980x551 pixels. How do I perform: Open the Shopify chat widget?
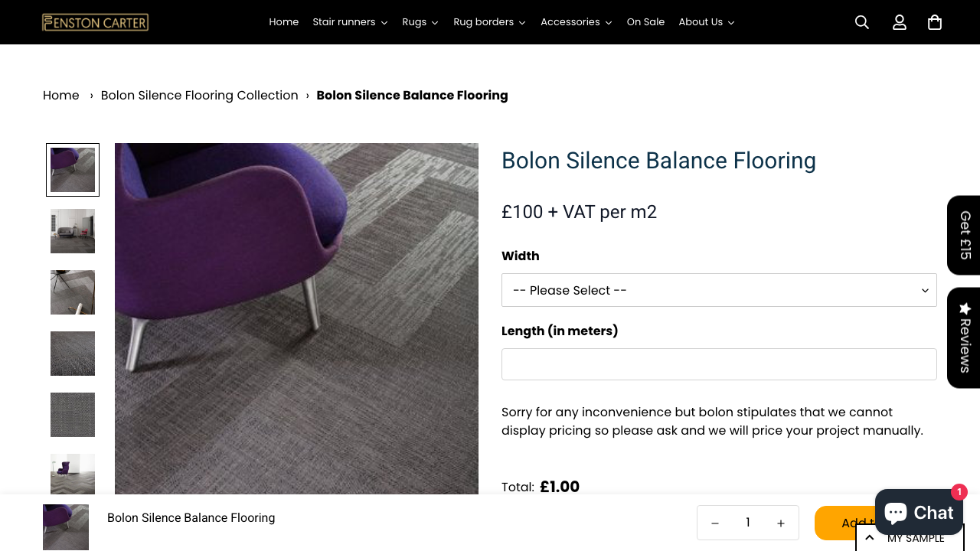(918, 511)
